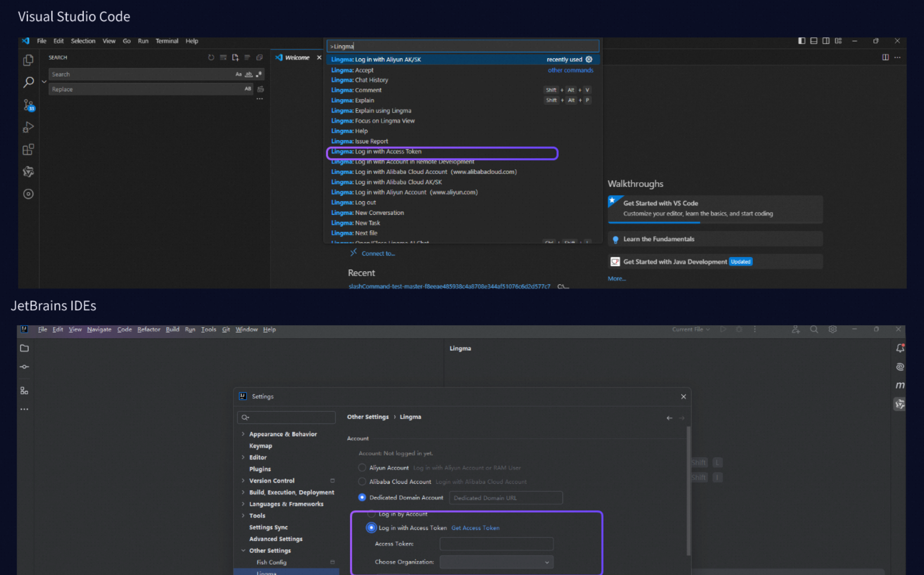Select Aliyun Account radio button
The image size is (924, 575).
(362, 468)
